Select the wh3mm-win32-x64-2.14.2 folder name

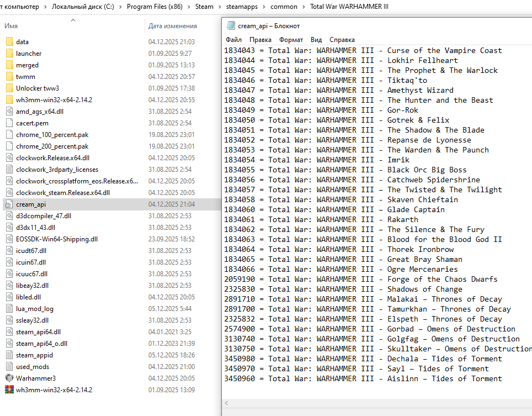click(54, 100)
